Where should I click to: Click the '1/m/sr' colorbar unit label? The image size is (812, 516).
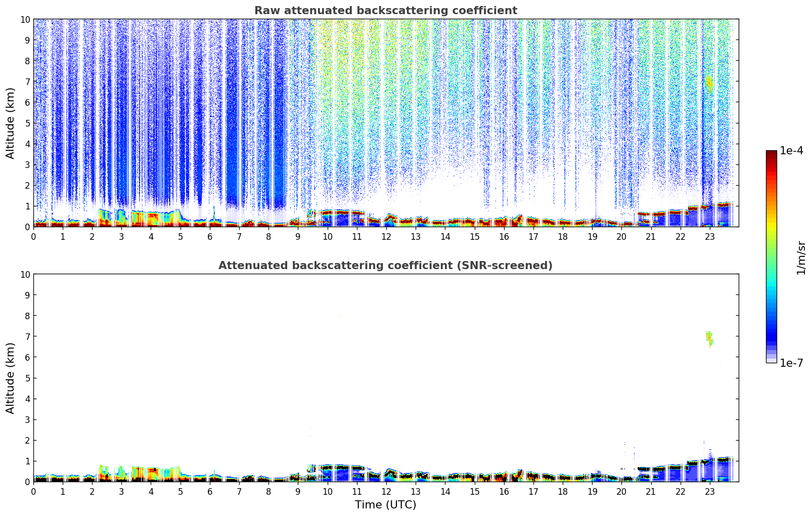point(801,257)
